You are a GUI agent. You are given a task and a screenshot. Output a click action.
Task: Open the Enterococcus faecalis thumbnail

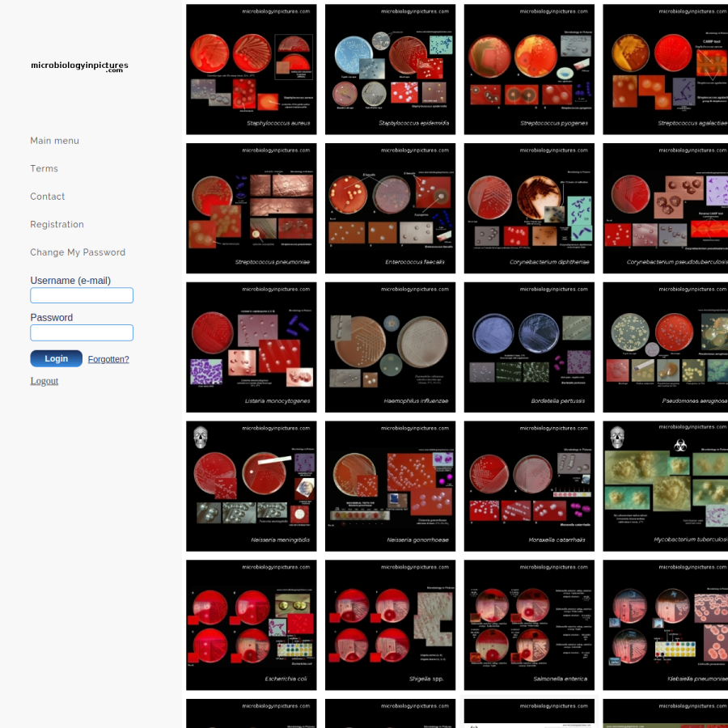click(x=390, y=208)
